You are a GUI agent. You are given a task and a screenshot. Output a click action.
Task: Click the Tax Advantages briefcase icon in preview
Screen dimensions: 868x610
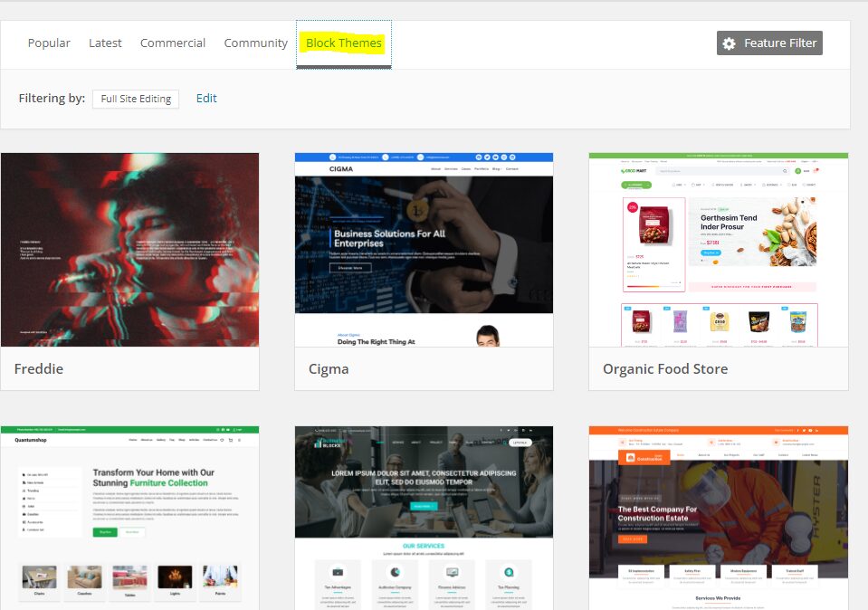click(x=339, y=572)
